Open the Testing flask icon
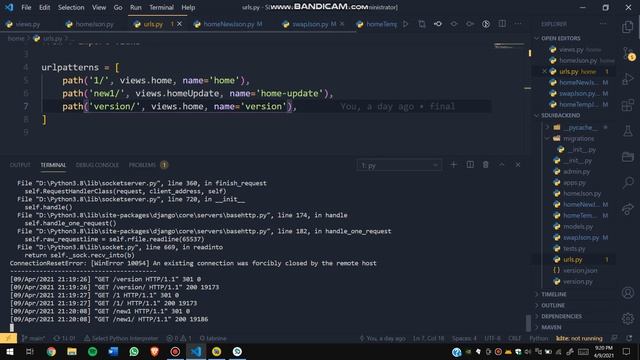 click(x=628, y=131)
